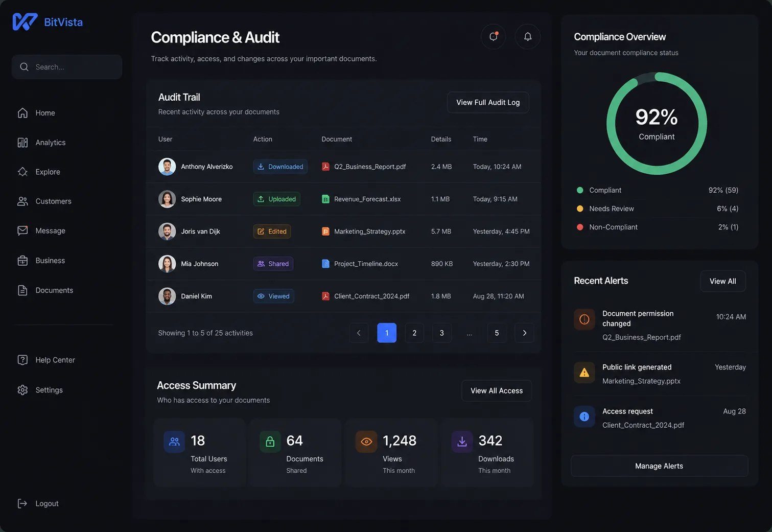Viewport: 772px width, 532px height.
Task: Select pagination page 1
Action: point(387,333)
